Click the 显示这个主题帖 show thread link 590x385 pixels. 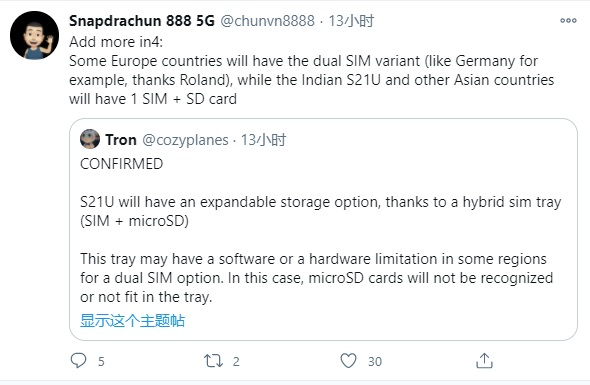[132, 321]
